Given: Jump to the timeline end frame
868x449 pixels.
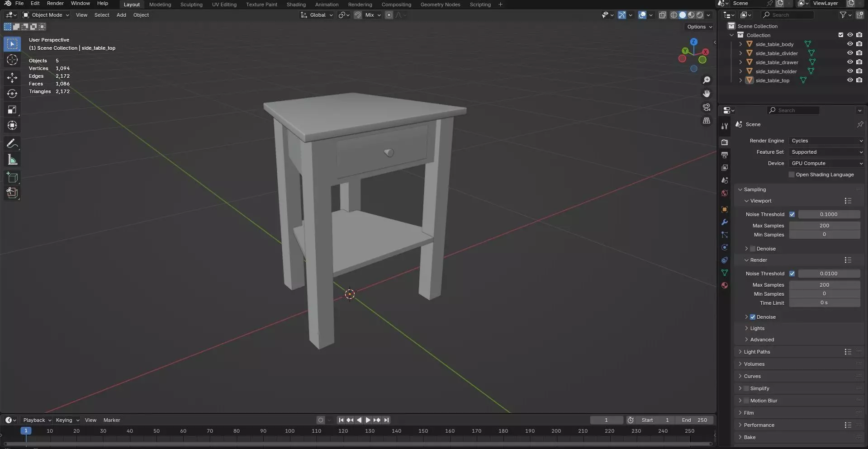Looking at the screenshot, I should 386,420.
